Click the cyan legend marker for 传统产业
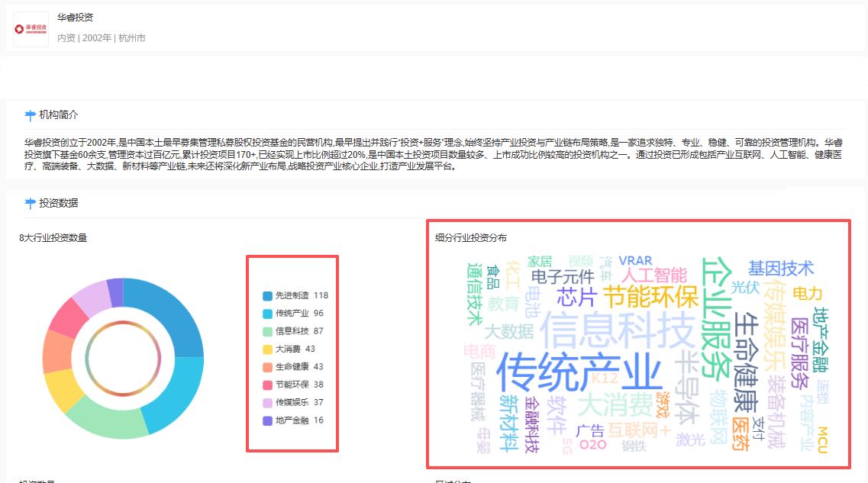Screen dimensions: 868x483 pyautogui.click(x=267, y=314)
